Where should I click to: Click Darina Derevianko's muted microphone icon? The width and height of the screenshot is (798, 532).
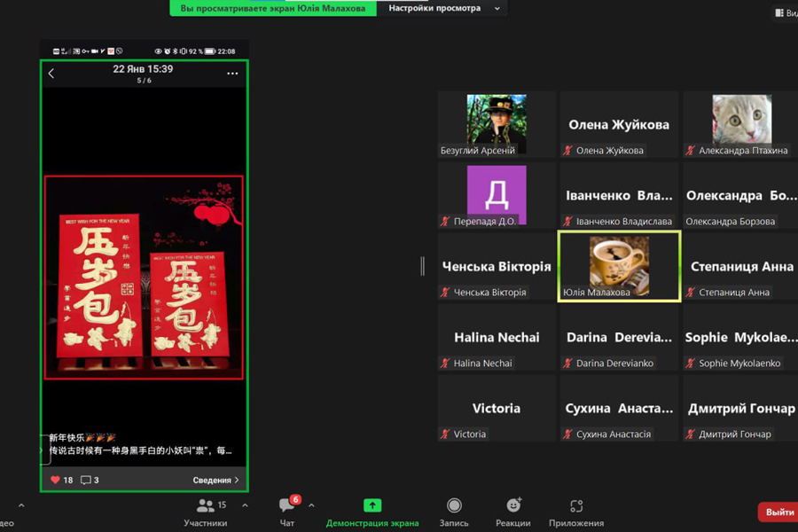[x=568, y=363]
